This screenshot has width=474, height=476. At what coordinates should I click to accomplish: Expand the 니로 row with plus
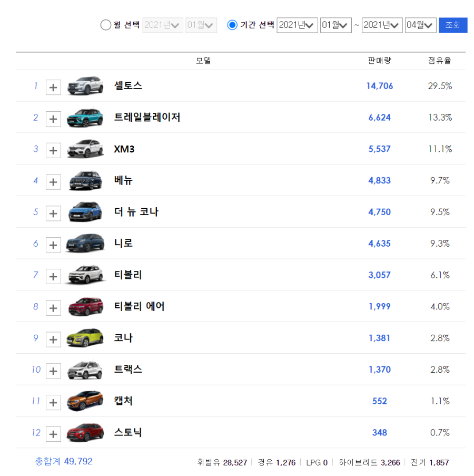pos(53,245)
